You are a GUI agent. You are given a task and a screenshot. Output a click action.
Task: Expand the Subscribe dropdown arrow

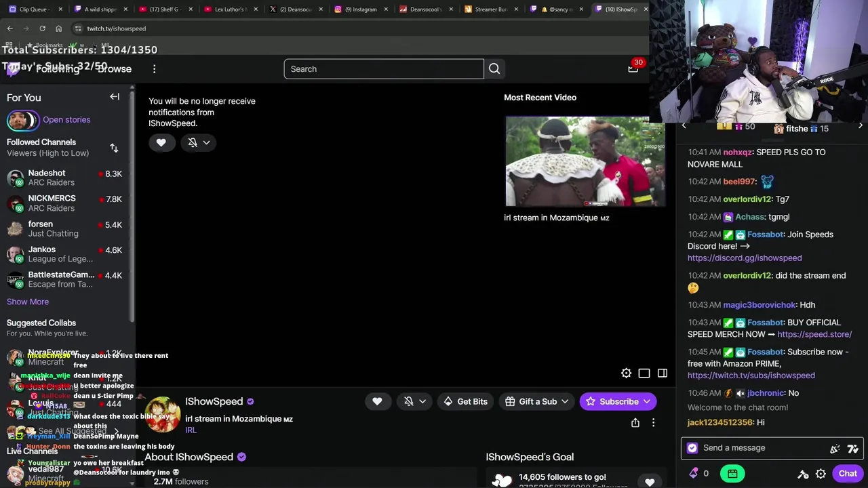click(x=647, y=401)
